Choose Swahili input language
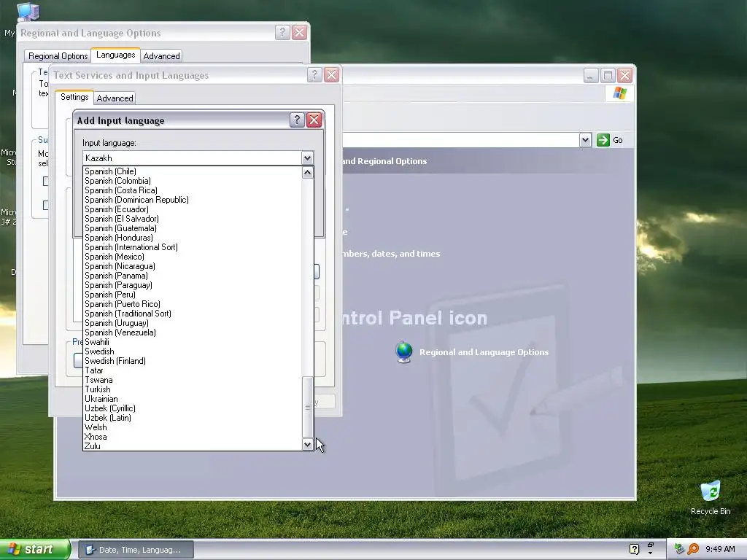 coord(97,343)
